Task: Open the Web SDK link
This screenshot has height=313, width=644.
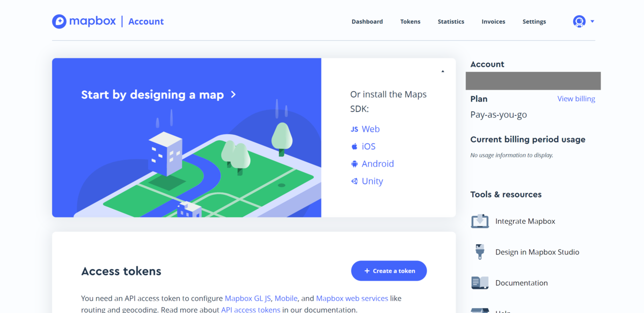Action: (370, 129)
